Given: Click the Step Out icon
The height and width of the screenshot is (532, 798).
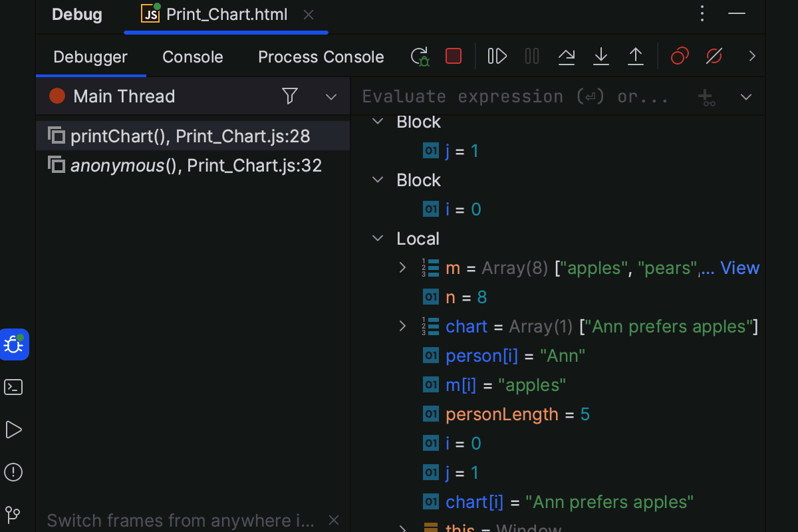Looking at the screenshot, I should 636,56.
